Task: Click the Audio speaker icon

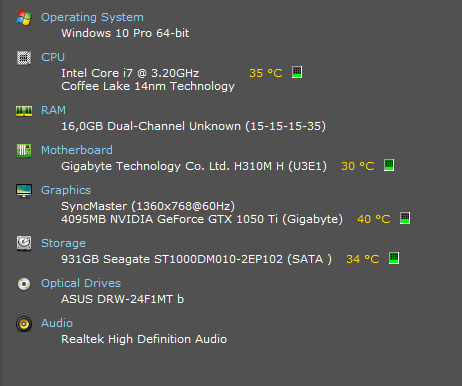Action: (24, 324)
